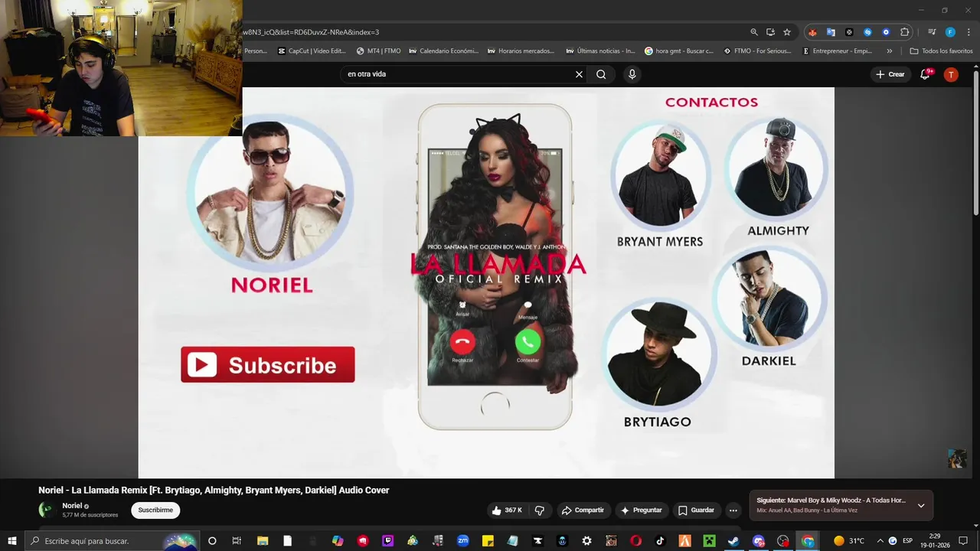Screen dimensions: 980x551
Task: Open the Crear menu
Action: 890,74
